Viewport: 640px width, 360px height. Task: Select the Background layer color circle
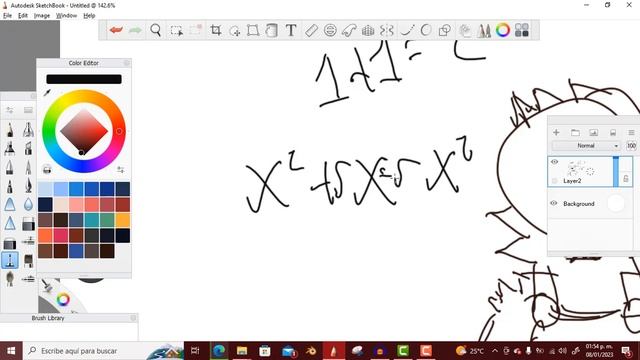point(616,203)
